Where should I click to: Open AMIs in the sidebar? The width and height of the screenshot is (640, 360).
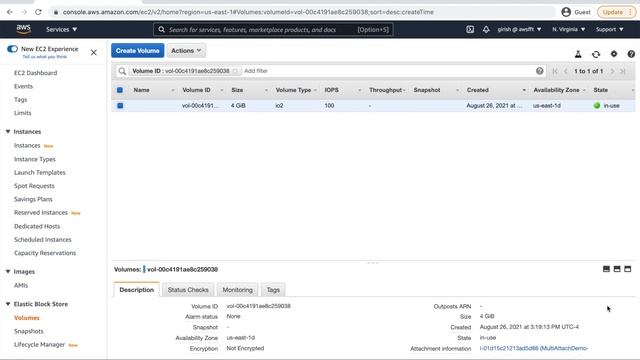click(x=21, y=285)
